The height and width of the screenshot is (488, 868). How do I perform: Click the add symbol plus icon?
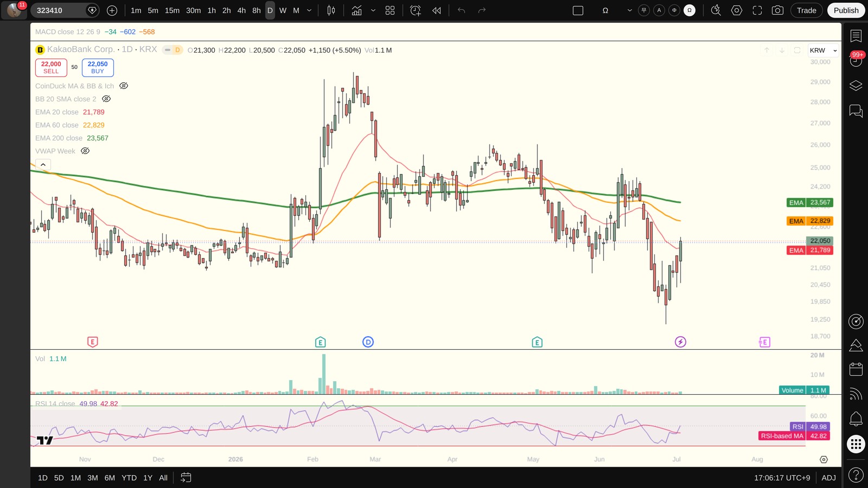(112, 10)
